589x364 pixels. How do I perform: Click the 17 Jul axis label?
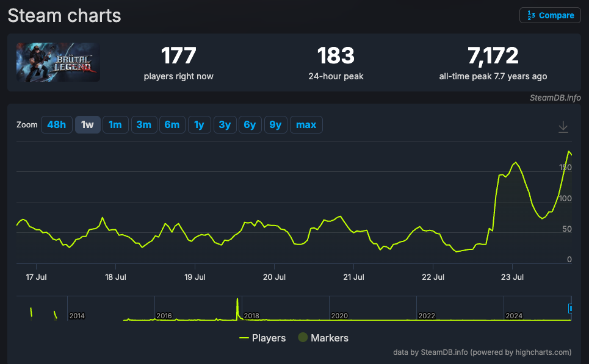click(36, 277)
